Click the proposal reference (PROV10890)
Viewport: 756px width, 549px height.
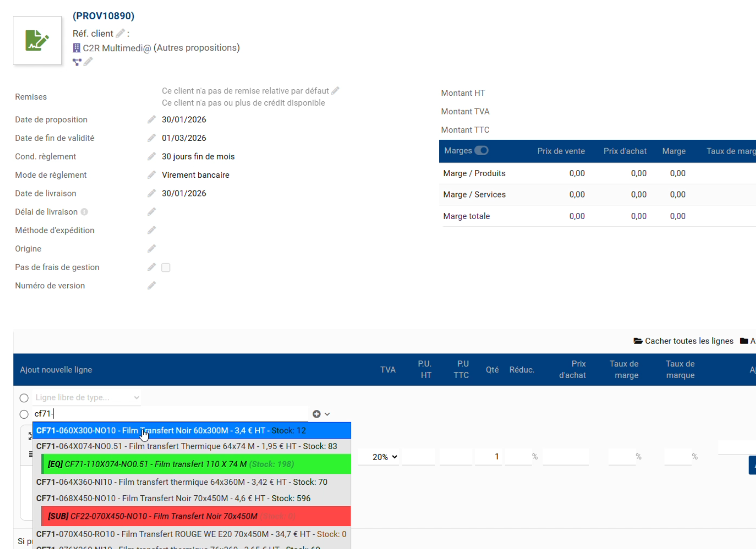[x=104, y=16]
